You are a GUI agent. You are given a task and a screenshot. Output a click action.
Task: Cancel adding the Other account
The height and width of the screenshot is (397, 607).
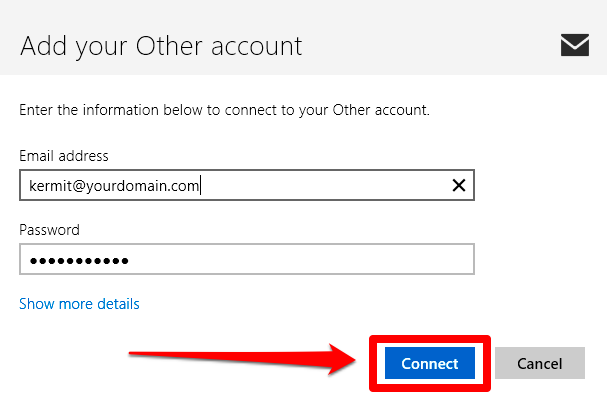point(540,363)
